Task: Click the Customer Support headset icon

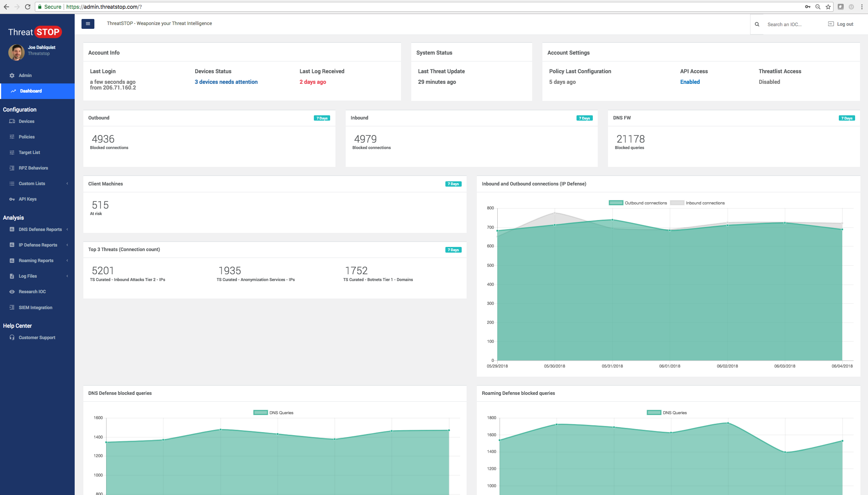Action: click(x=12, y=337)
